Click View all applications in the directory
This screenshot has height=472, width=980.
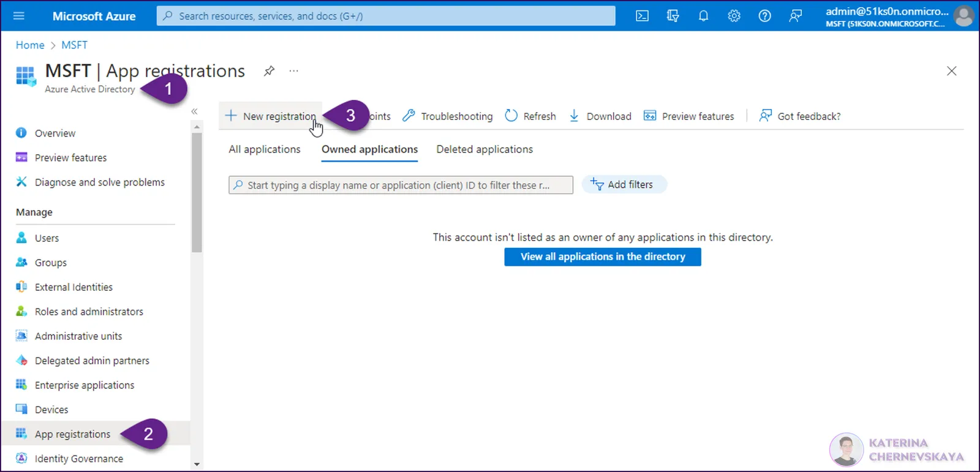coord(603,257)
